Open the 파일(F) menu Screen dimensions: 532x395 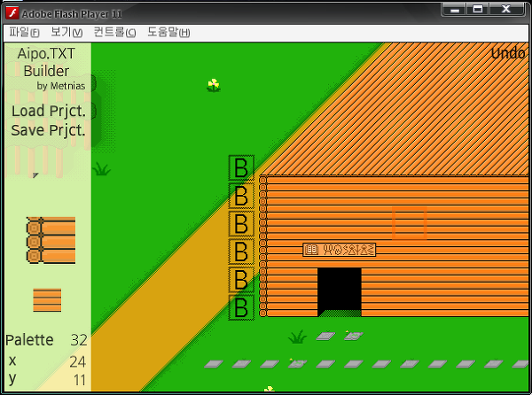coord(24,33)
